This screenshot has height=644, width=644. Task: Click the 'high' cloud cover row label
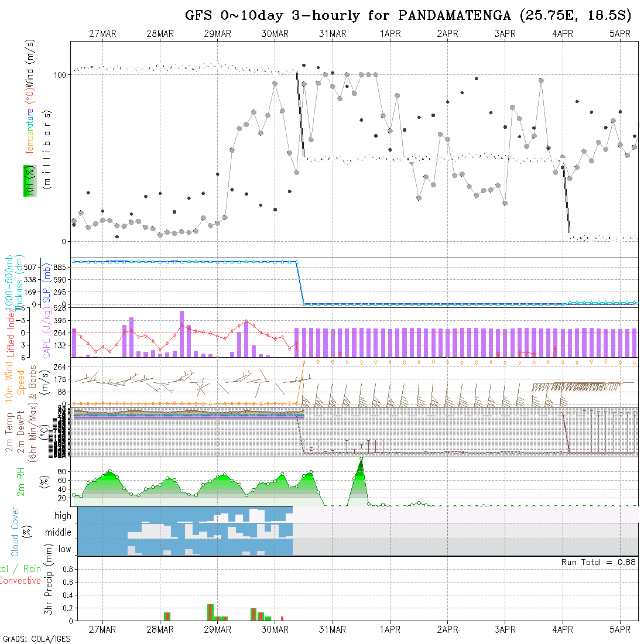[63, 516]
